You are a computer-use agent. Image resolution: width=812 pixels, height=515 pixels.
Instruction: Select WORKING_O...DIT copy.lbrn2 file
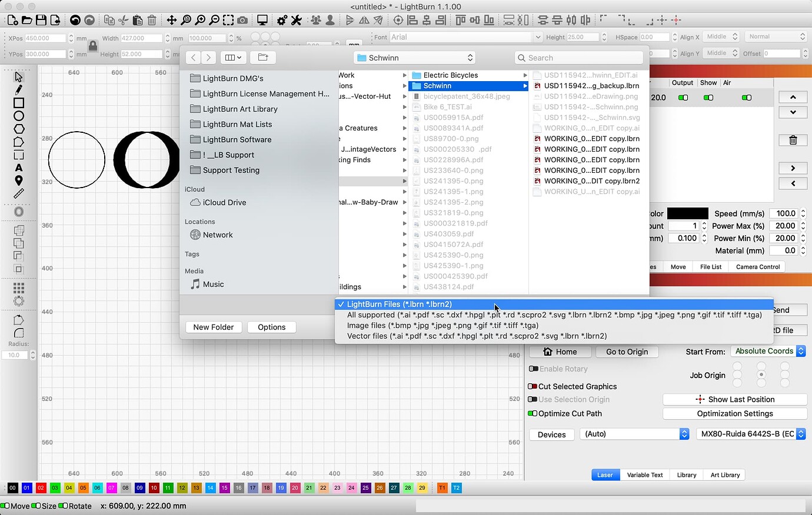click(x=591, y=180)
